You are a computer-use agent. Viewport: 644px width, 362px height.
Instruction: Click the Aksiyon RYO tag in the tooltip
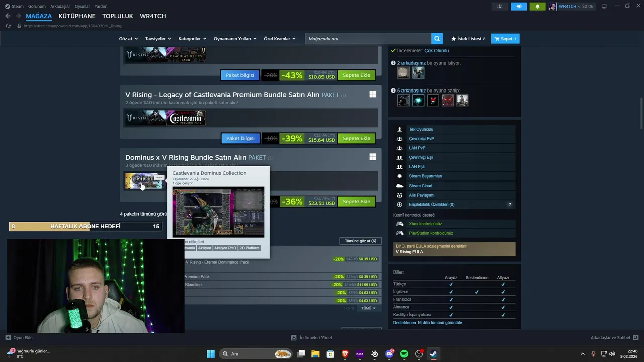(225, 248)
